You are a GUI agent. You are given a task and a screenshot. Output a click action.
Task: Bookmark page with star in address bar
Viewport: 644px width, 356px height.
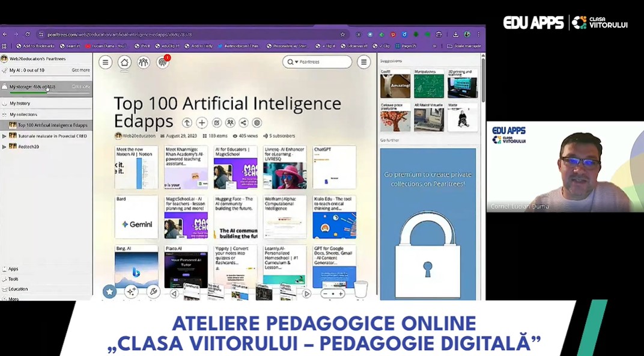tap(342, 34)
